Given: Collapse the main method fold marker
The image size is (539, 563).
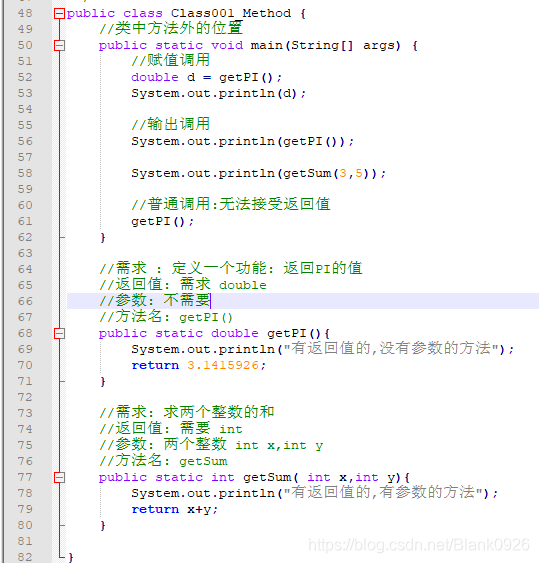Looking at the screenshot, I should point(59,46).
